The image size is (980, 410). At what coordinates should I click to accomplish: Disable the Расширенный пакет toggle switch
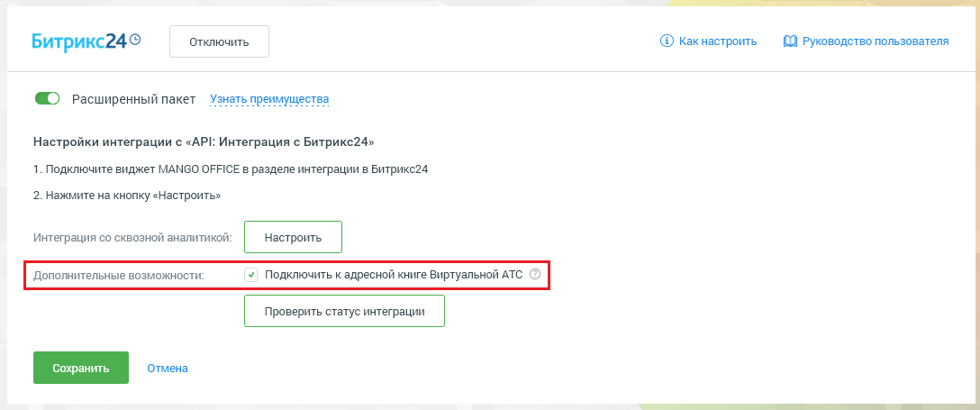47,99
